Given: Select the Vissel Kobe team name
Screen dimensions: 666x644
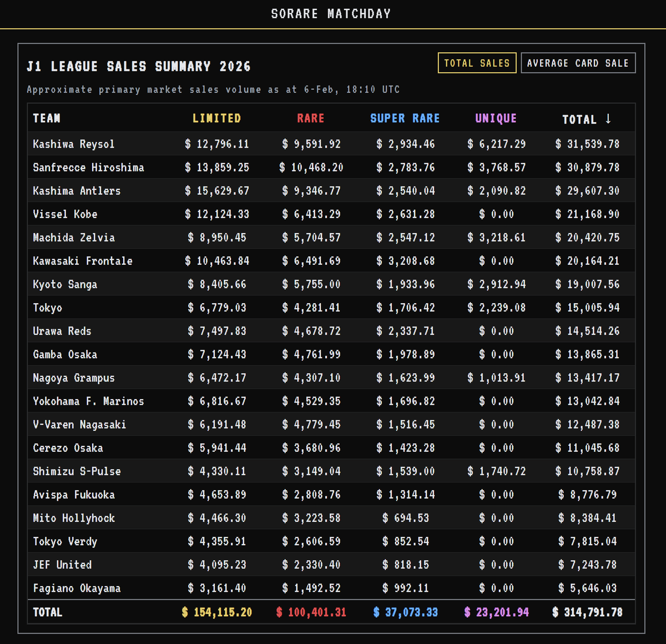Looking at the screenshot, I should [x=65, y=214].
